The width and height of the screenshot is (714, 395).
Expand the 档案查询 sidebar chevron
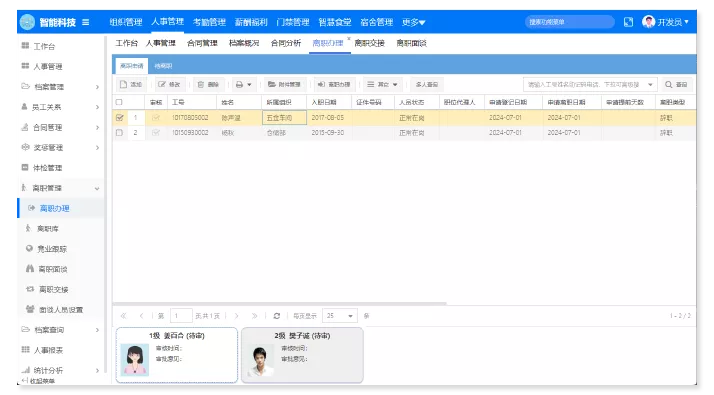[97, 329]
